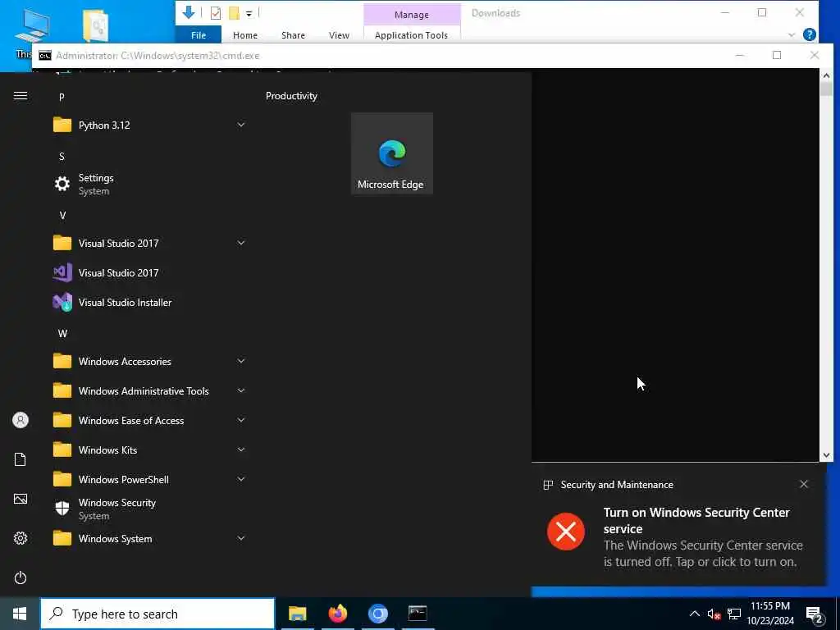840x630 pixels.
Task: Jump to letter S in app list
Action: [62, 157]
